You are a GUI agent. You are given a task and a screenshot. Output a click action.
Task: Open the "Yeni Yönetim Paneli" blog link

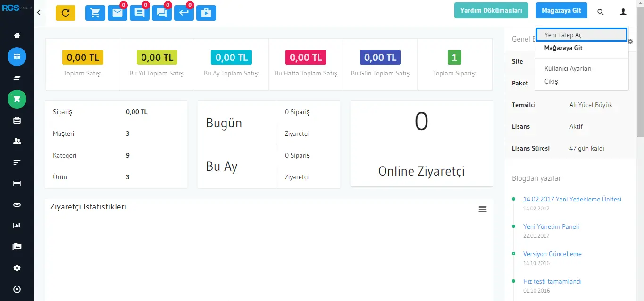pos(551,226)
